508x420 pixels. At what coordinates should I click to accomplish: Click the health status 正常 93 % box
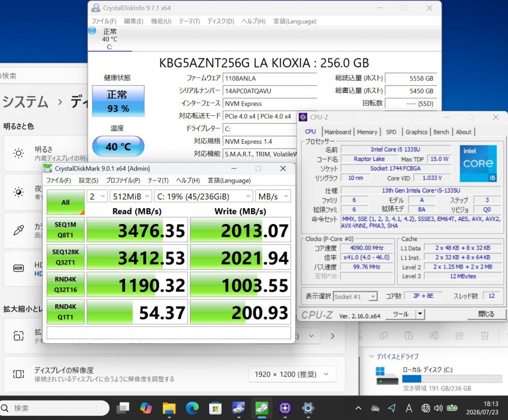click(118, 101)
